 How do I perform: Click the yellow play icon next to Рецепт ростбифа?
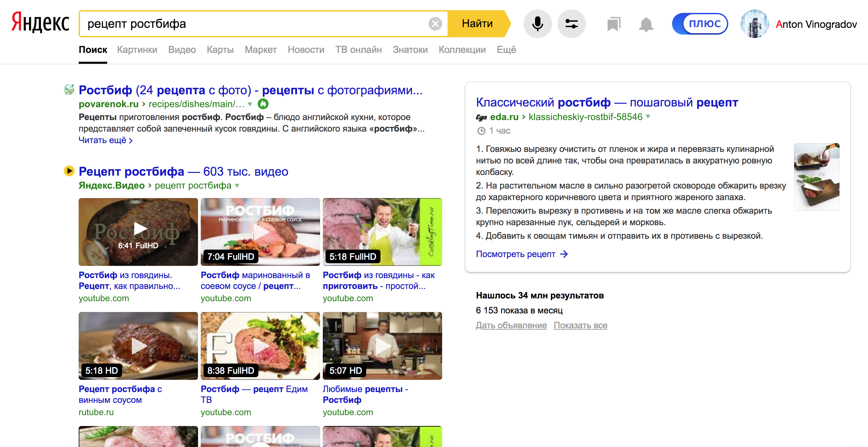click(x=69, y=171)
